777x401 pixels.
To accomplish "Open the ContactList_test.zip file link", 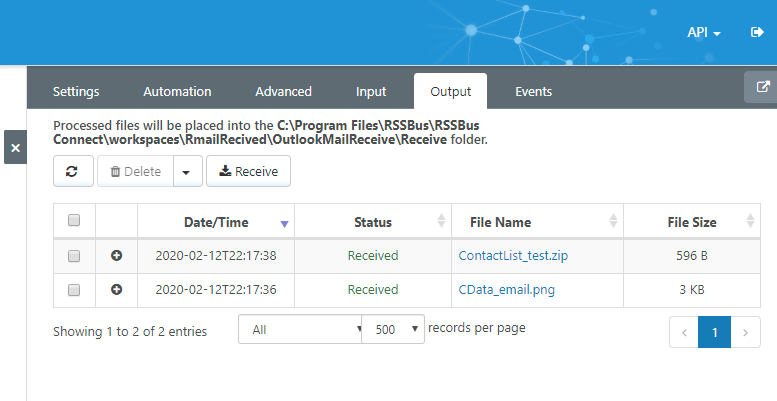I will point(514,256).
